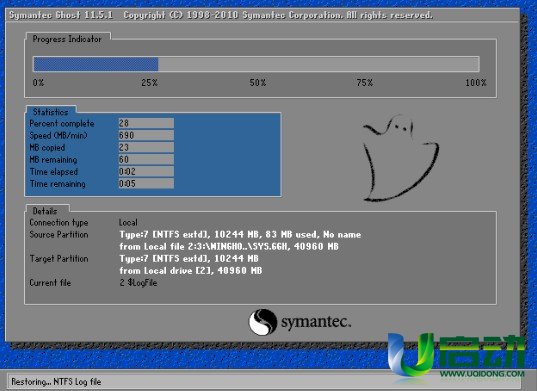Click the MB remaining value field
The image size is (537, 391).
pos(146,159)
